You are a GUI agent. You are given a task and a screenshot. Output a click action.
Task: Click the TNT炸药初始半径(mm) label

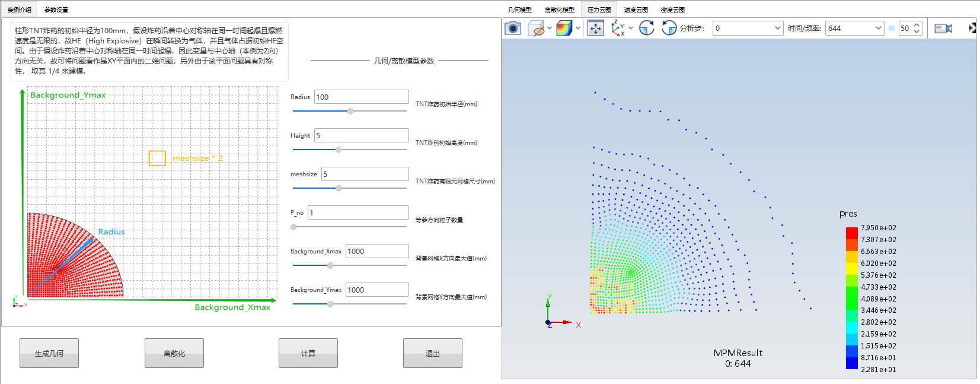446,104
